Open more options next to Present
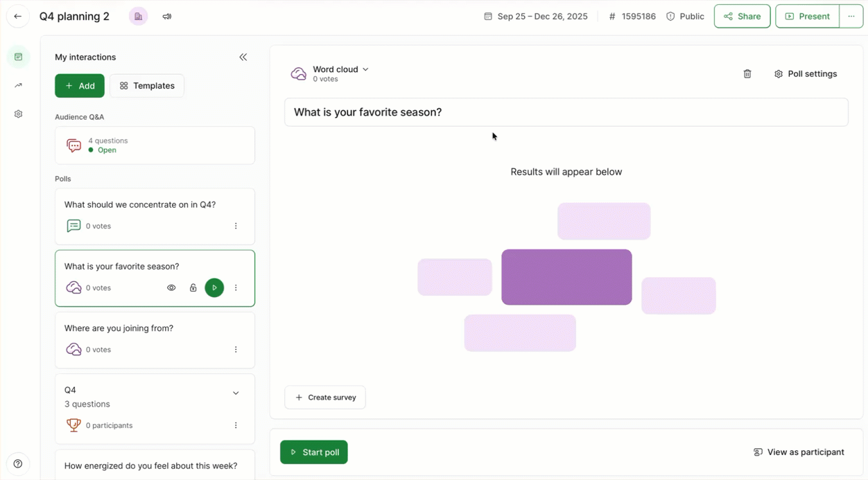Image resolution: width=868 pixels, height=480 pixels. pyautogui.click(x=851, y=17)
